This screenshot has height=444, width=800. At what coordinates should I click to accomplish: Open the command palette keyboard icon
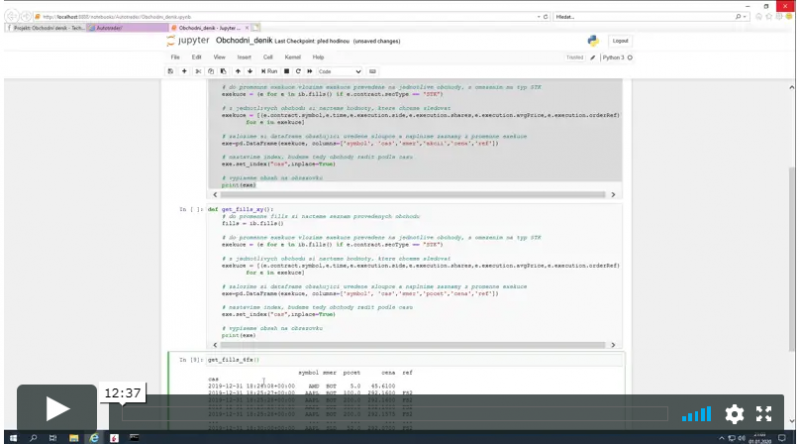[x=372, y=71]
